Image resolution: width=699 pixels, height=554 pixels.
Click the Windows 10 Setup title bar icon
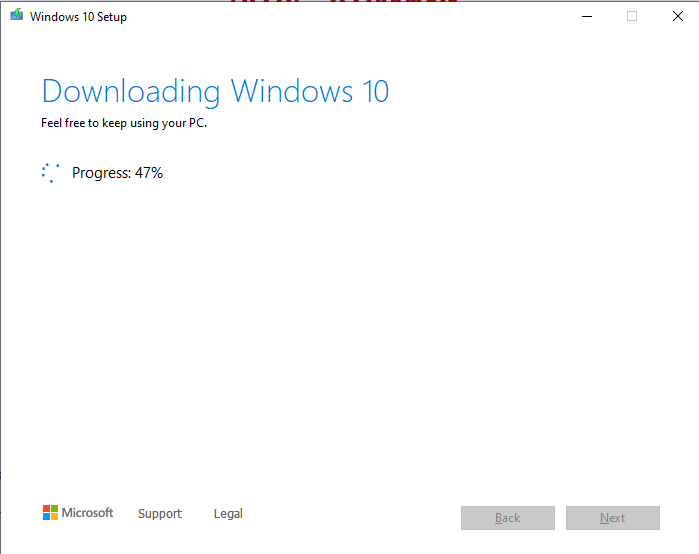[16, 15]
